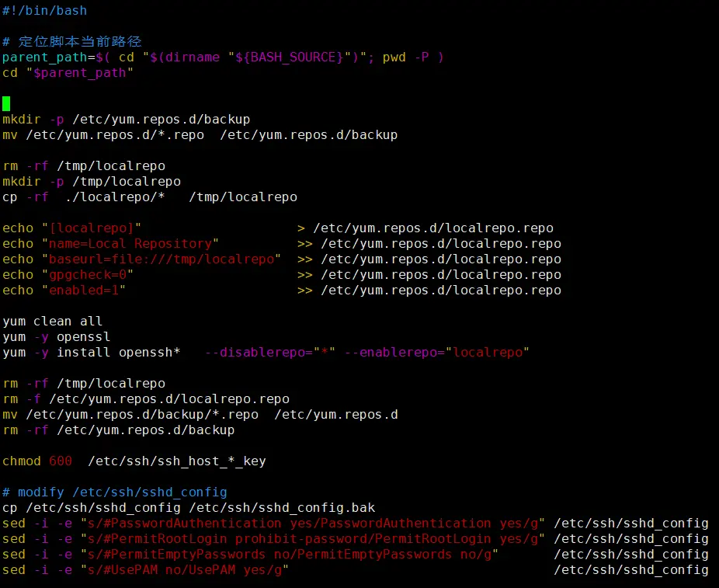Click the "# modify /etc/ssh/sshd_config" comment
The height and width of the screenshot is (588, 719).
pyautogui.click(x=115, y=492)
